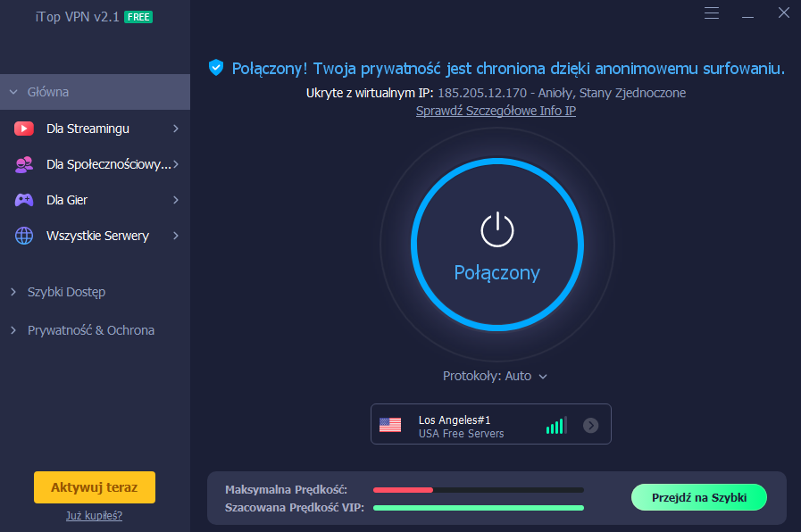Image resolution: width=801 pixels, height=532 pixels.
Task: Open Dla Społecznościowy menu item
Action: click(95, 164)
